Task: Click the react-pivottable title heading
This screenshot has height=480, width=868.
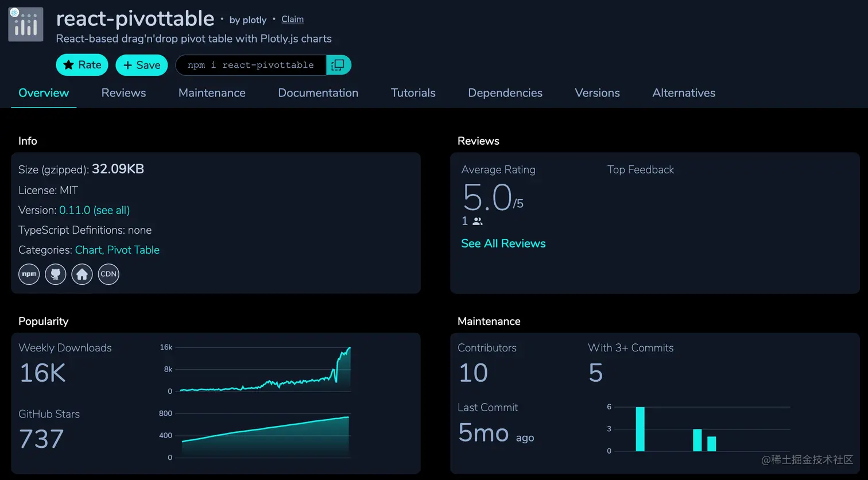Action: click(x=135, y=19)
